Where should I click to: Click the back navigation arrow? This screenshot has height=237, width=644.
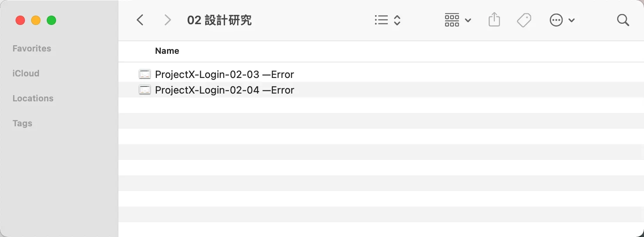[x=140, y=20]
